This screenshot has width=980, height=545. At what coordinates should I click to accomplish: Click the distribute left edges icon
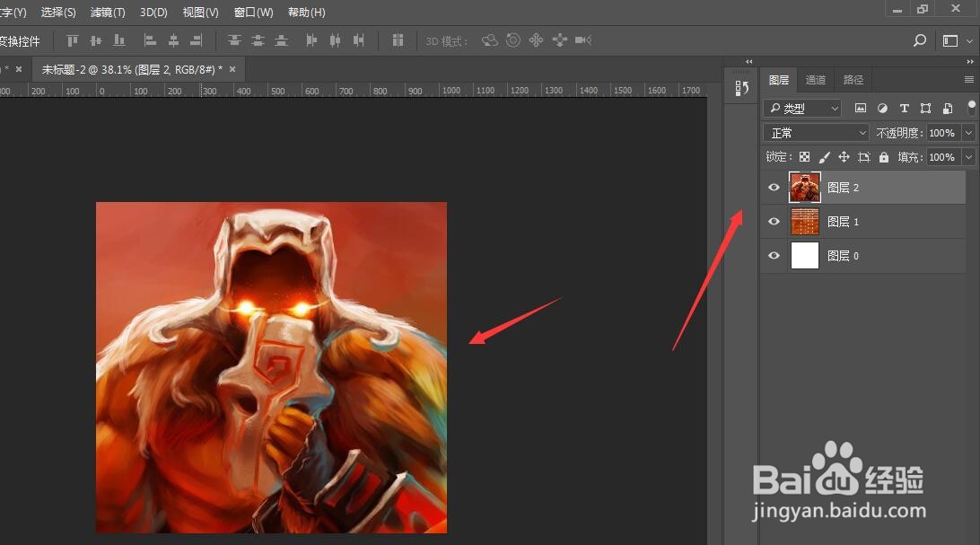(311, 40)
